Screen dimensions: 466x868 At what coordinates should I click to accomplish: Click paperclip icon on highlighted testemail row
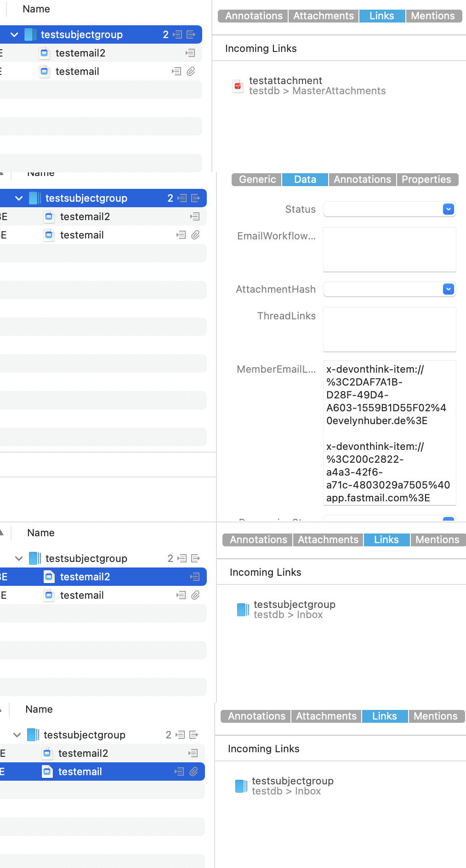pyautogui.click(x=193, y=772)
